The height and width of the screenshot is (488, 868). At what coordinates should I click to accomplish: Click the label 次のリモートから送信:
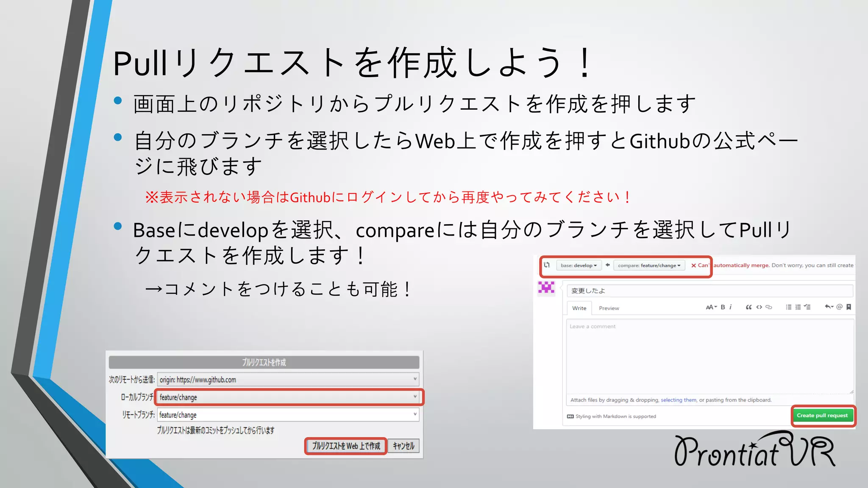(131, 380)
